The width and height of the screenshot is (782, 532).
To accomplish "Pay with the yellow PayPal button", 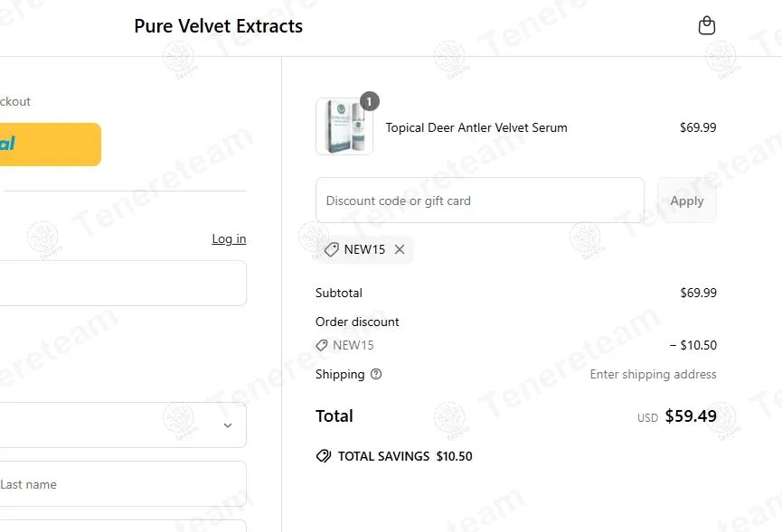I will pyautogui.click(x=45, y=145).
